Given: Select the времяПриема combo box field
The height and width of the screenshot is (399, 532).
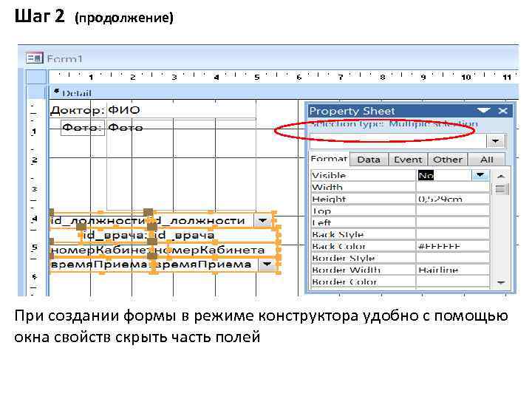Looking at the screenshot, I should [216, 265].
